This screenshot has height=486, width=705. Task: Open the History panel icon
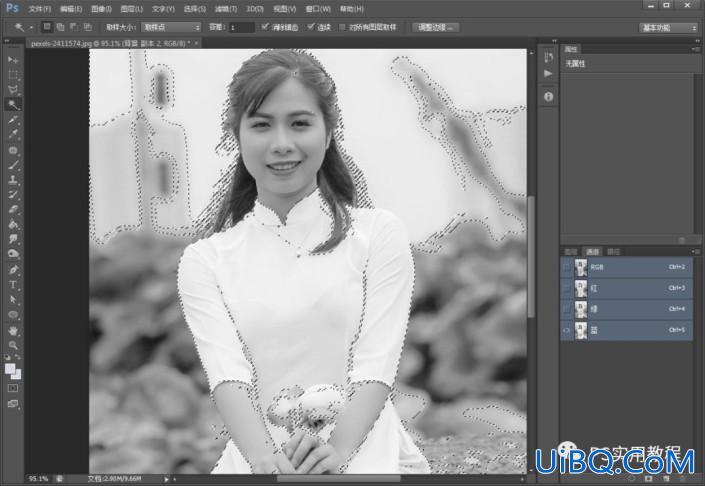click(549, 57)
